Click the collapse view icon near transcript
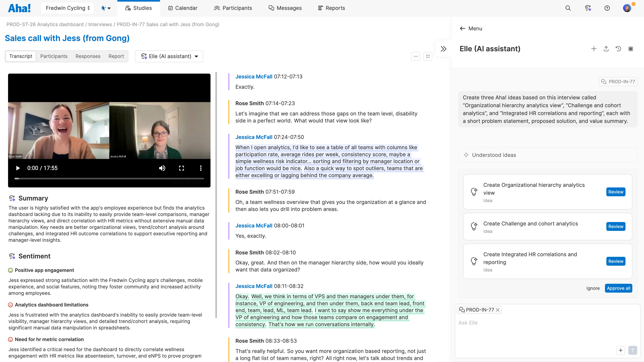The width and height of the screenshot is (644, 362). [x=428, y=56]
